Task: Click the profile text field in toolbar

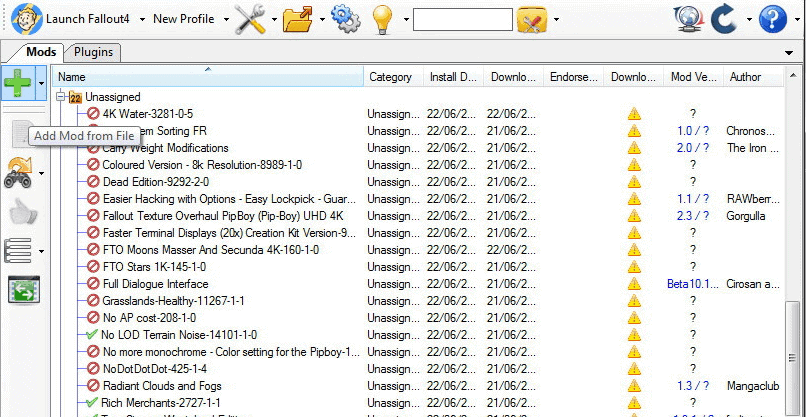Action: point(463,20)
